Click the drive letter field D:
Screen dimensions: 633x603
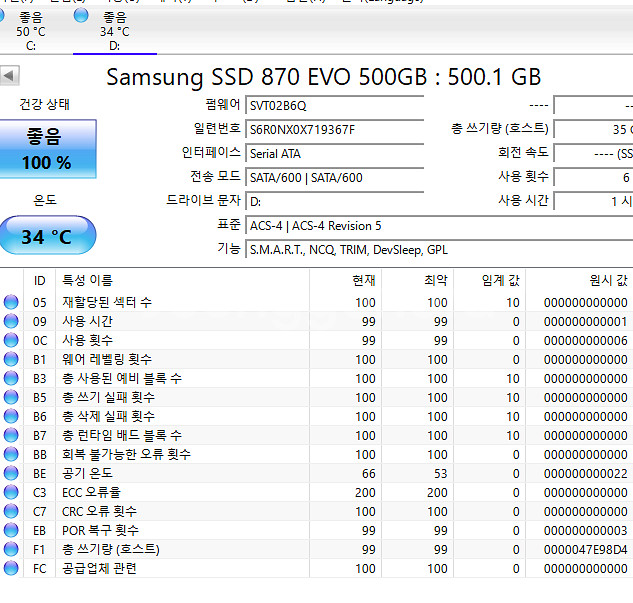(x=335, y=201)
